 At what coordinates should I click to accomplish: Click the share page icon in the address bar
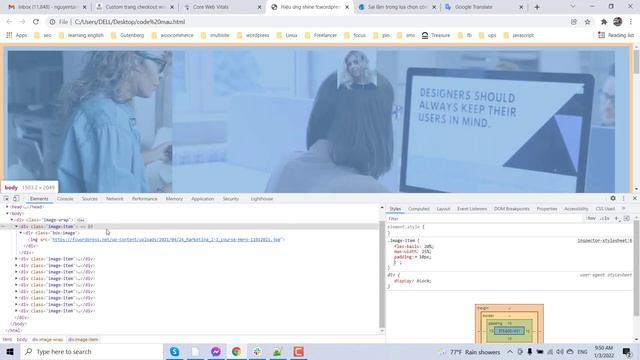(574, 22)
